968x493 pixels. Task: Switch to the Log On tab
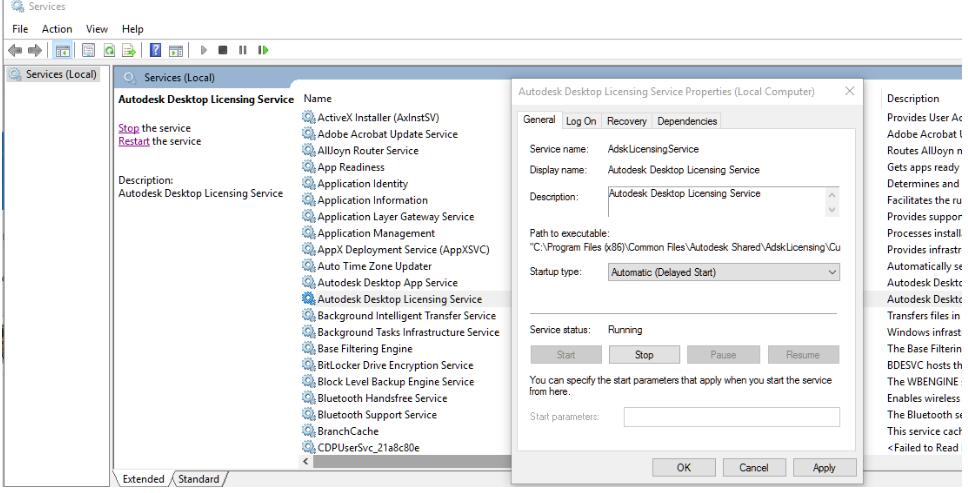[581, 122]
